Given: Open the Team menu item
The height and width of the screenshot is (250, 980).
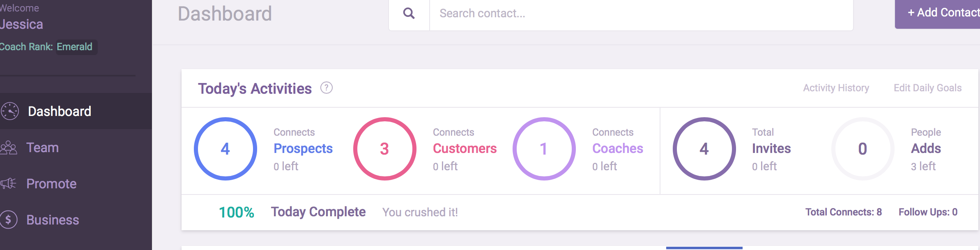Looking at the screenshot, I should tap(42, 148).
